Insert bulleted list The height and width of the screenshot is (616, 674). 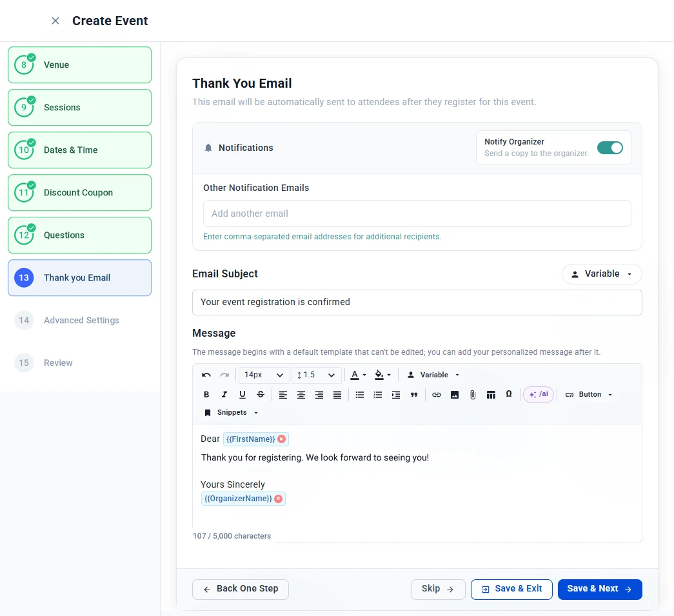[x=360, y=395]
